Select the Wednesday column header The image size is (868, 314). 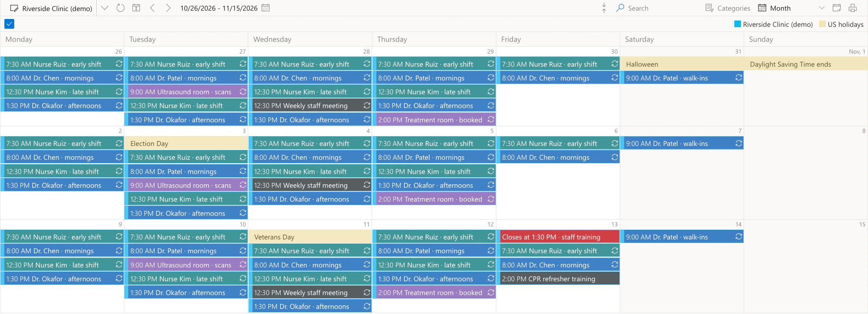pos(310,39)
